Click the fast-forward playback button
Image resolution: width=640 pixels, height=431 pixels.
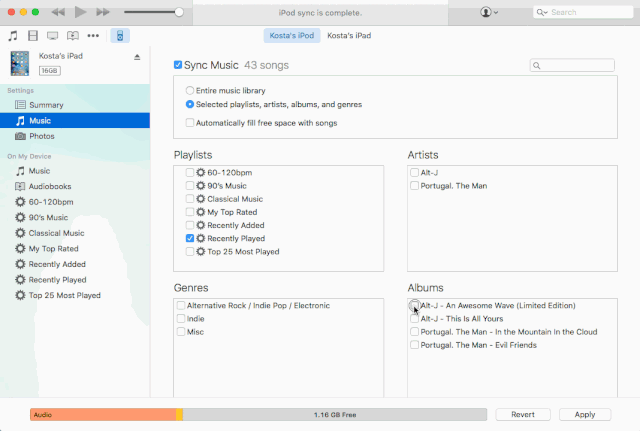(x=103, y=12)
